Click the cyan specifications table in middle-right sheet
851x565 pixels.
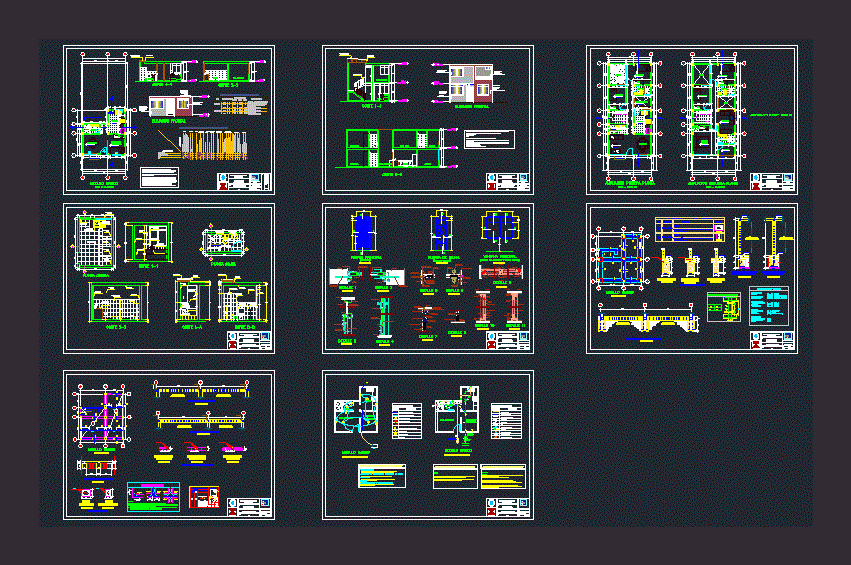pos(767,307)
